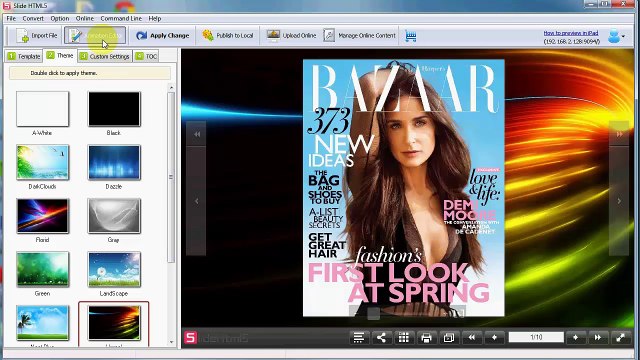The height and width of the screenshot is (360, 640).
Task: Click the table of contents icon
Action: pos(359,338)
